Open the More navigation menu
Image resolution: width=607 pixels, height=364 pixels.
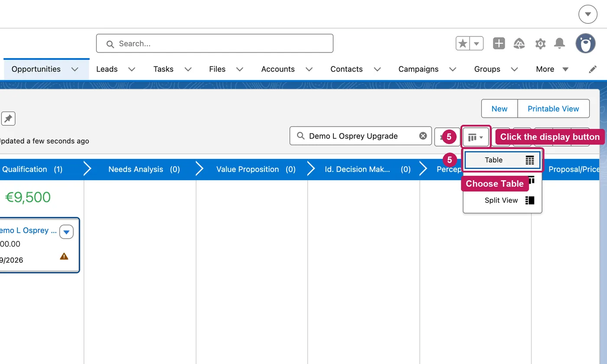pos(552,69)
